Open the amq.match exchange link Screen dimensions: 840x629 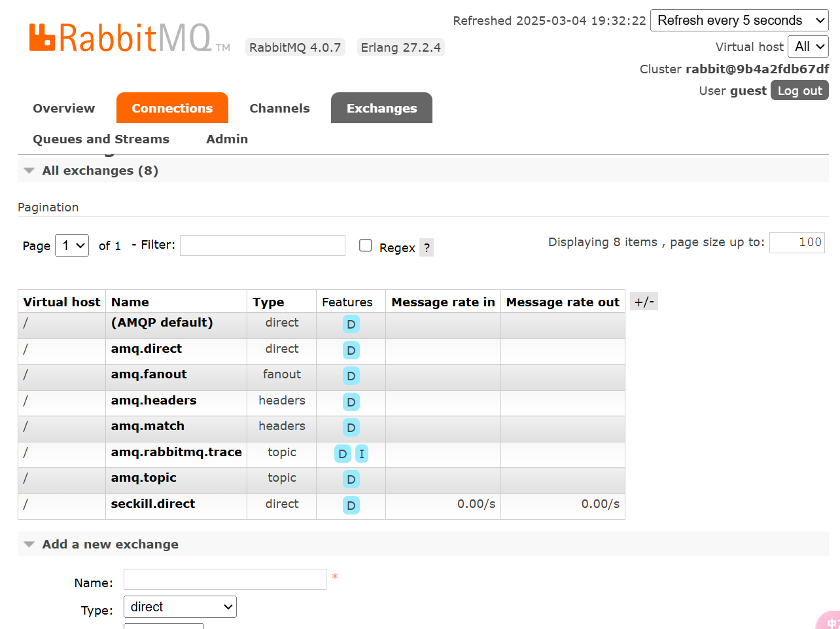click(x=148, y=426)
